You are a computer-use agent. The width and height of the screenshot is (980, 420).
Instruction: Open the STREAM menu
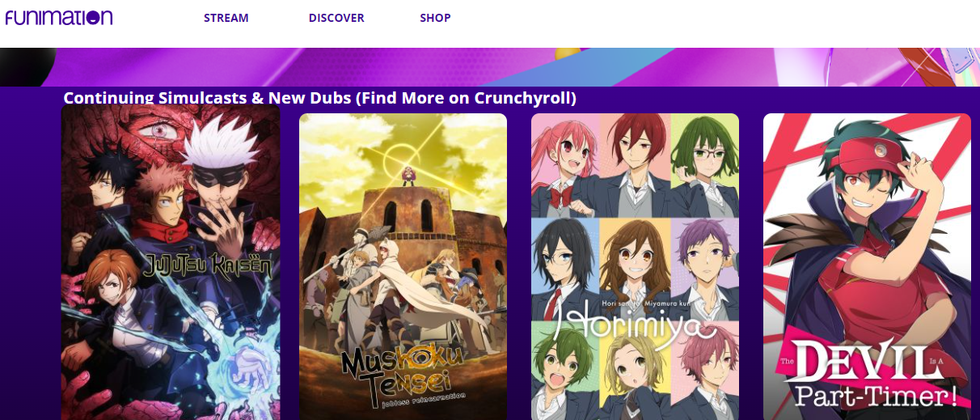click(x=226, y=18)
